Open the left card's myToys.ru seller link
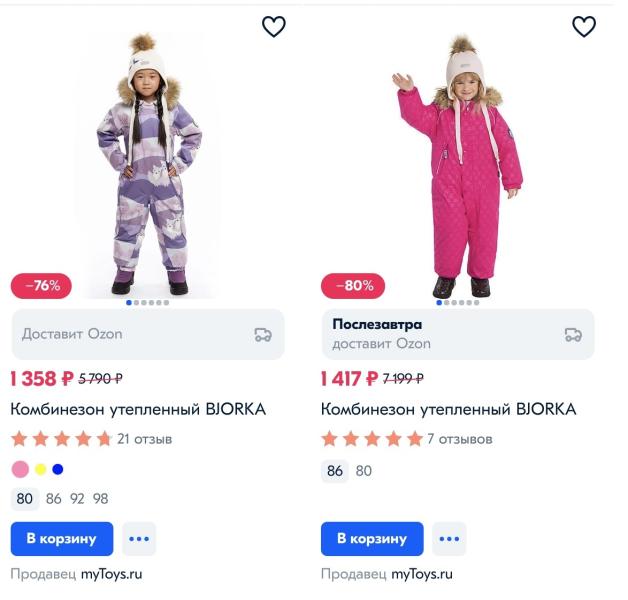 tap(111, 575)
